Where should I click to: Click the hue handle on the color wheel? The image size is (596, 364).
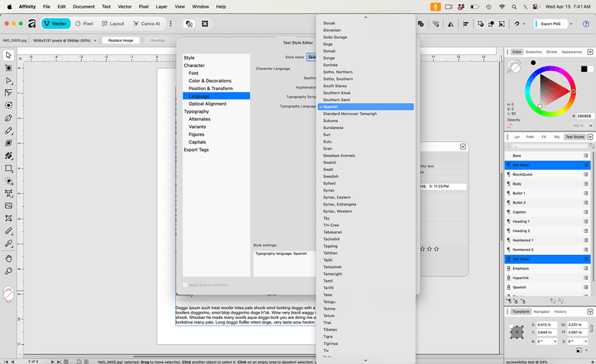(x=573, y=91)
